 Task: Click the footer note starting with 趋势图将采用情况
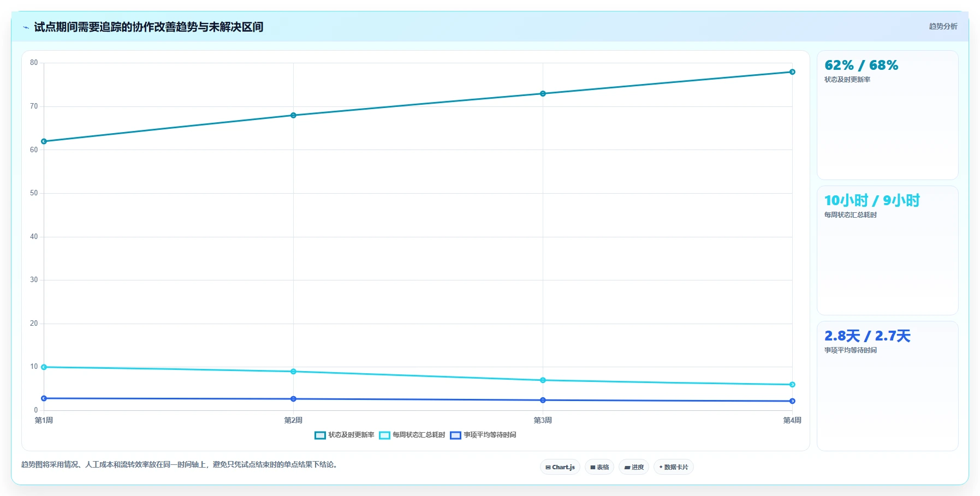pyautogui.click(x=180, y=465)
